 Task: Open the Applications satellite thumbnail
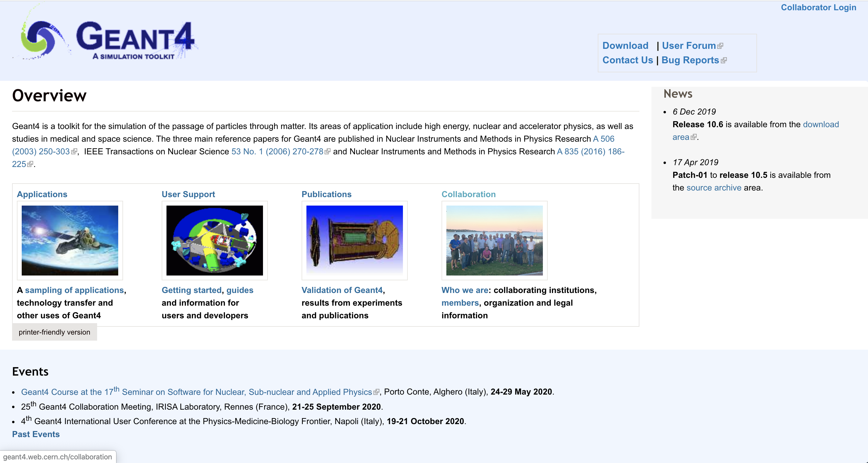pos(70,240)
